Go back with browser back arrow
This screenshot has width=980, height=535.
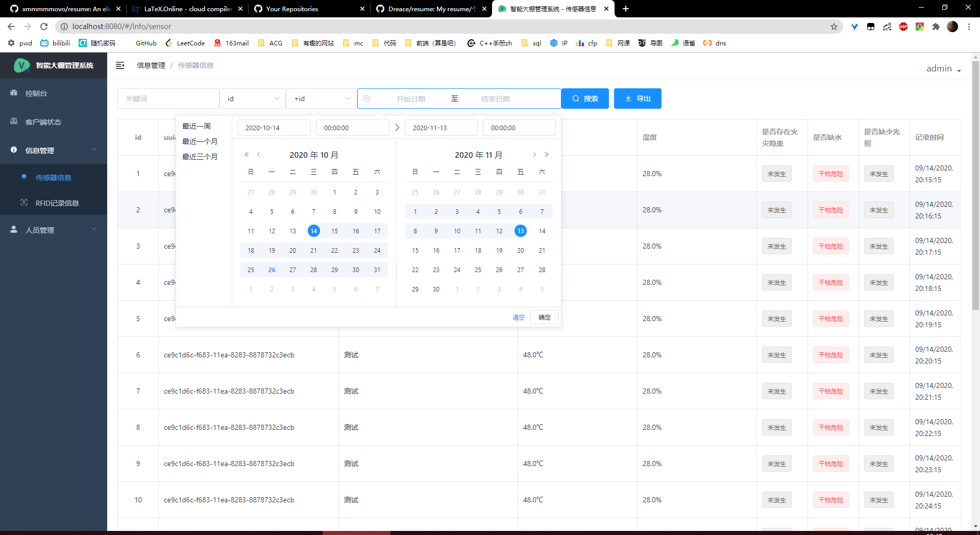tap(11, 27)
